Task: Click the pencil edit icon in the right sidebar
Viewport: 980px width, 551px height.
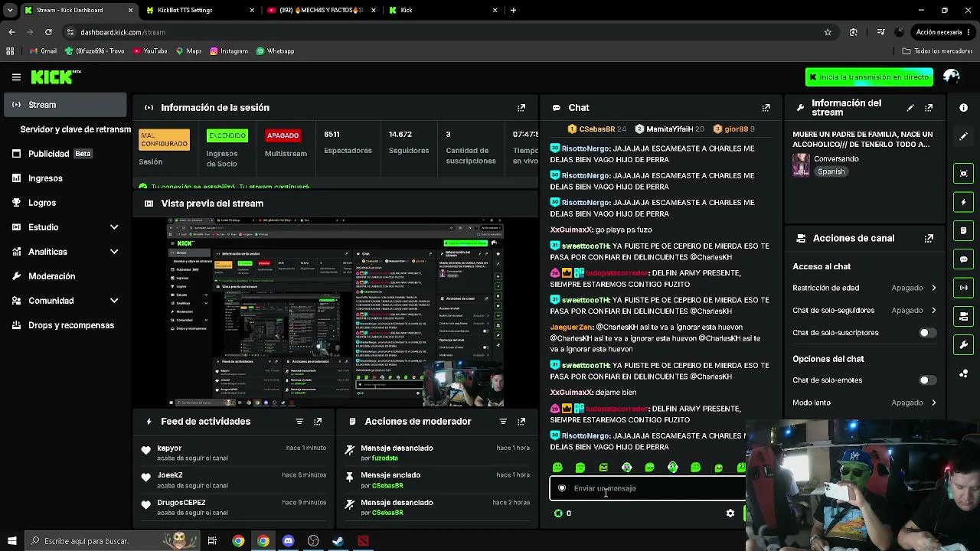Action: (x=964, y=136)
